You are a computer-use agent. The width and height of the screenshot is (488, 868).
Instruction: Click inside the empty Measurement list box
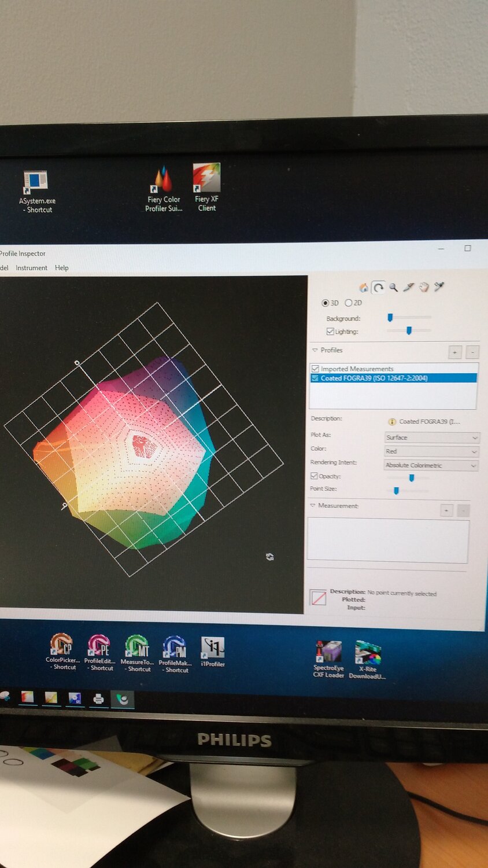click(x=387, y=540)
